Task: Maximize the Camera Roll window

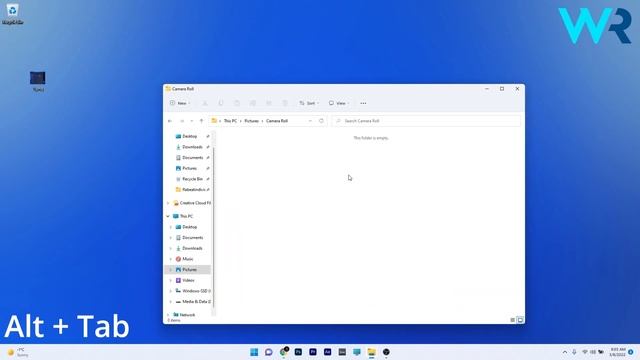Action: tap(502, 89)
